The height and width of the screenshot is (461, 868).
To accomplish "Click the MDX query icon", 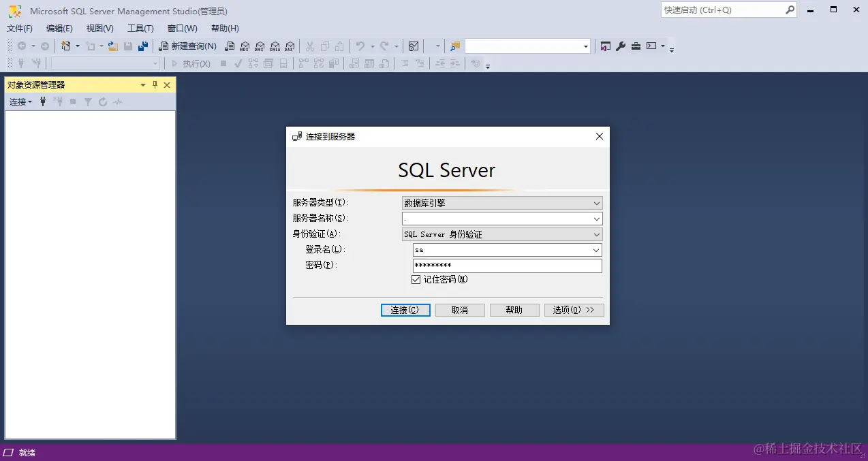I will (245, 46).
